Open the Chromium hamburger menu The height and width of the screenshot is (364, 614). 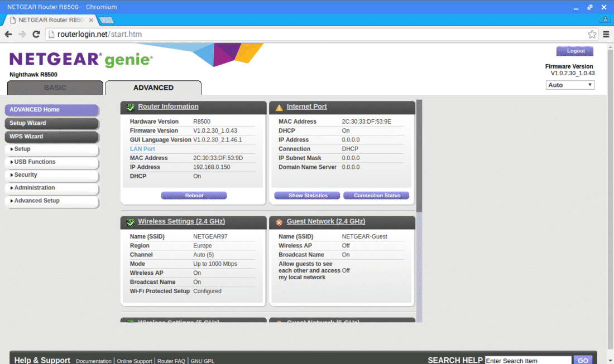click(x=606, y=35)
